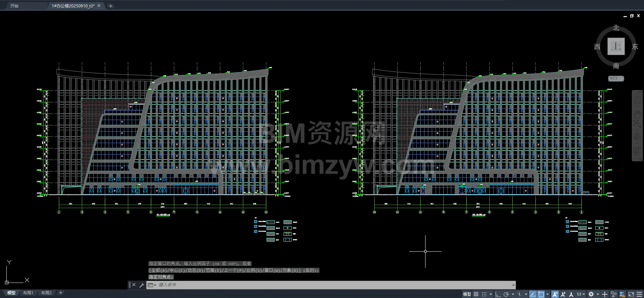The width and height of the screenshot is (644, 298).
Task: Switch to the 开始 start tab
Action: point(14,6)
